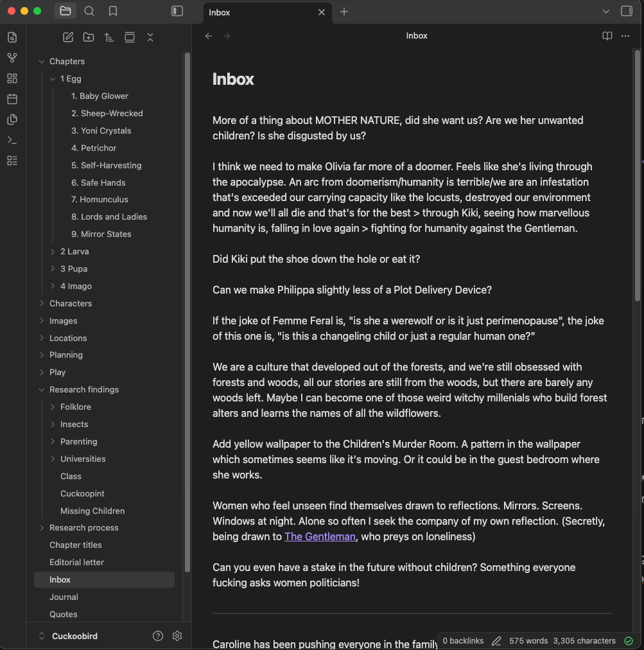This screenshot has height=650, width=644.
Task: Open the note's more options menu
Action: [625, 36]
